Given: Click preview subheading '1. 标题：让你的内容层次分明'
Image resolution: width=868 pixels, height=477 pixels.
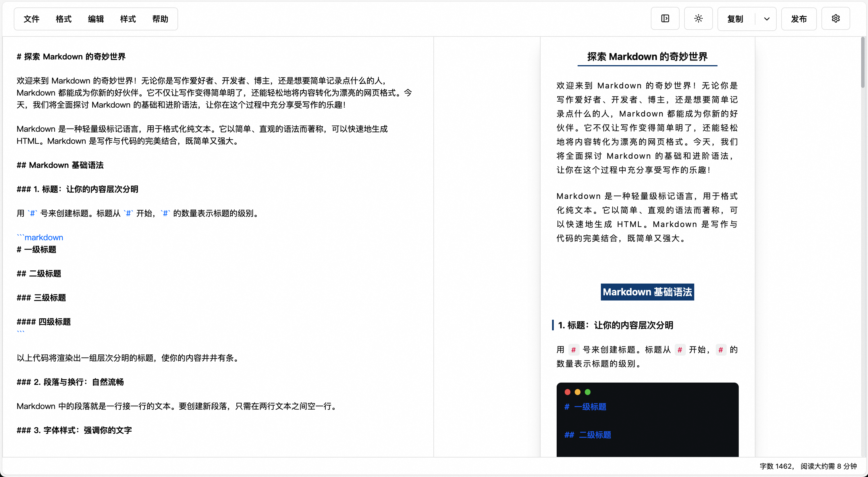Looking at the screenshot, I should click(x=615, y=325).
